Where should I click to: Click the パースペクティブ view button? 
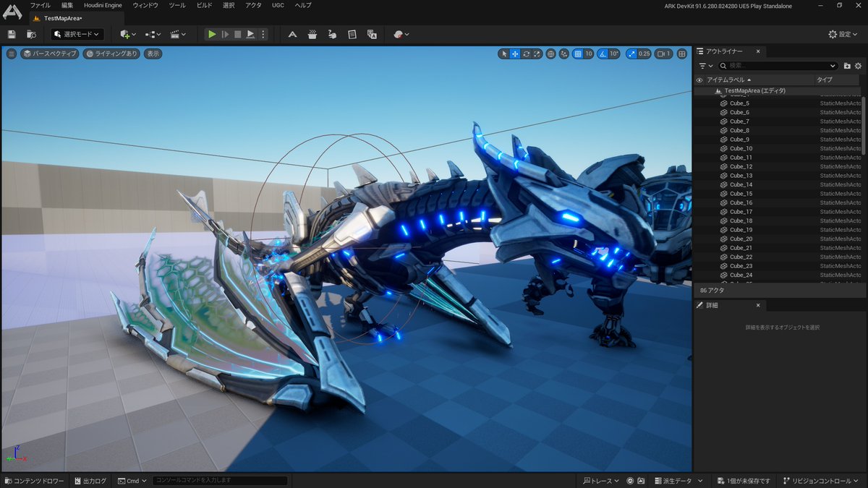50,53
